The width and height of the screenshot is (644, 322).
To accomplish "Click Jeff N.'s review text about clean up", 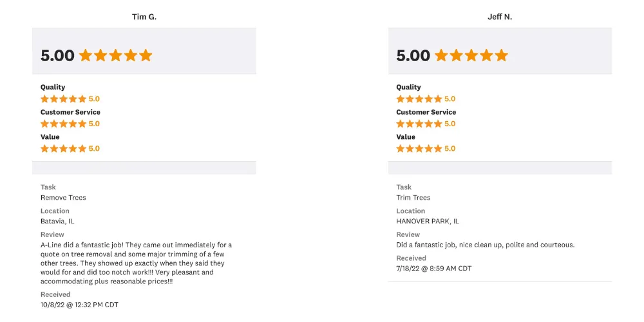I will point(486,245).
